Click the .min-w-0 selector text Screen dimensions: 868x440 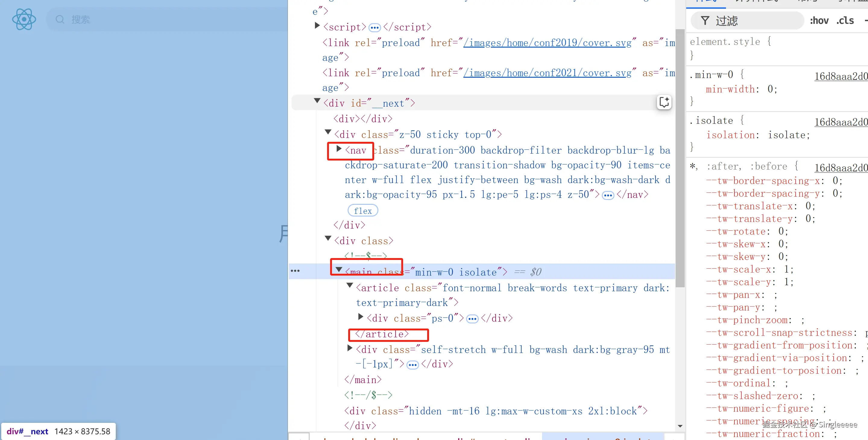[711, 75]
